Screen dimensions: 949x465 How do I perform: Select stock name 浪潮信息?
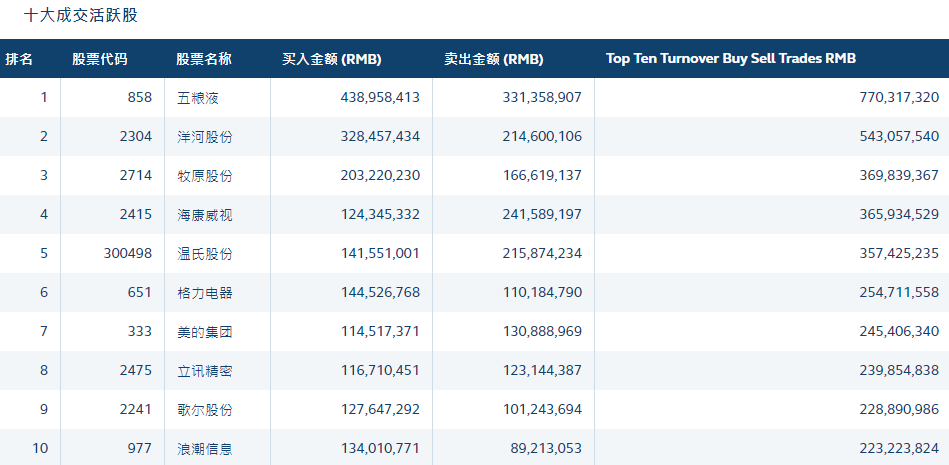click(x=205, y=449)
